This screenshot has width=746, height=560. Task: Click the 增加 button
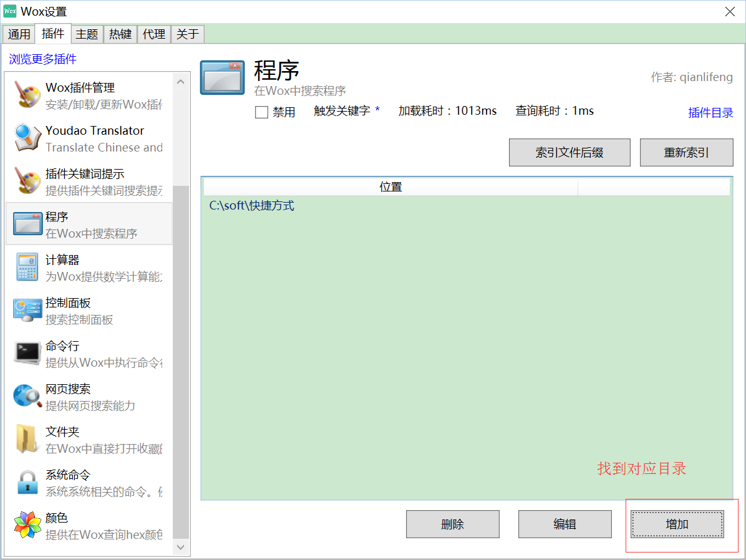pos(677,524)
